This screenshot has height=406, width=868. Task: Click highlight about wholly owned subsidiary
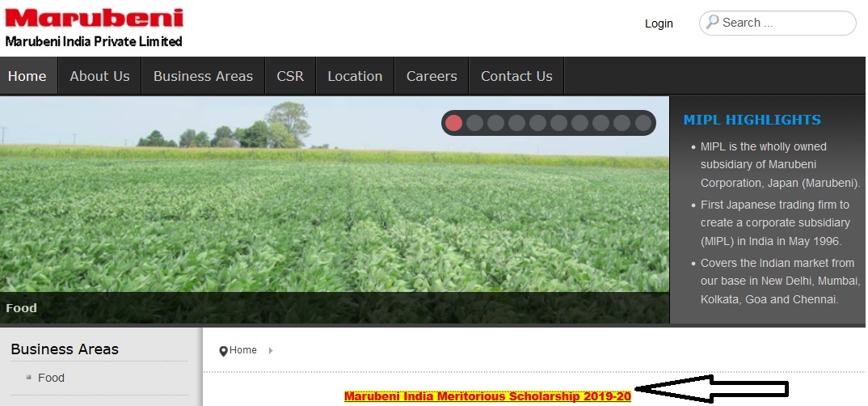point(780,164)
